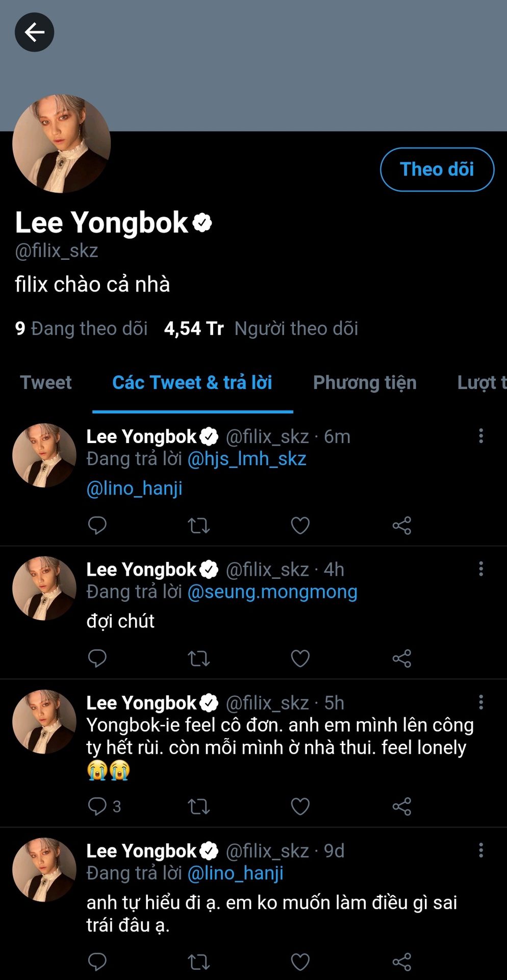This screenshot has height=980, width=507.
Task: Switch to the Phương tiện tab
Action: point(365,383)
